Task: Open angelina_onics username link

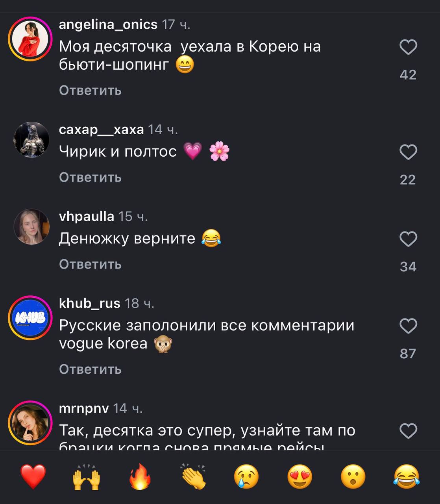Action: pyautogui.click(x=108, y=24)
